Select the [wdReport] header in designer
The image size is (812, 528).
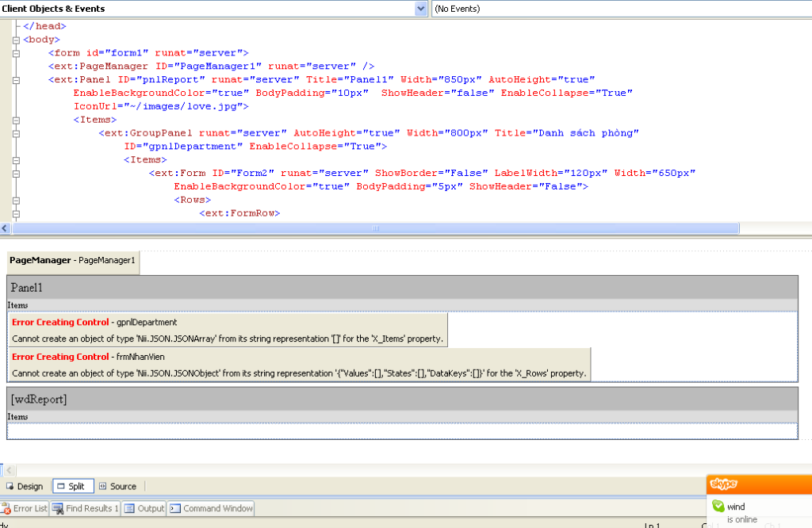(x=402, y=399)
